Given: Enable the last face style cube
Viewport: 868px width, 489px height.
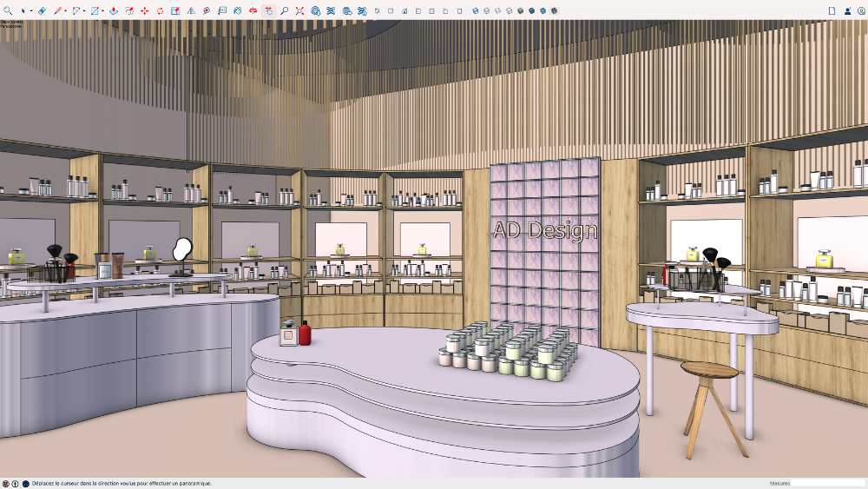Looking at the screenshot, I should (x=553, y=11).
